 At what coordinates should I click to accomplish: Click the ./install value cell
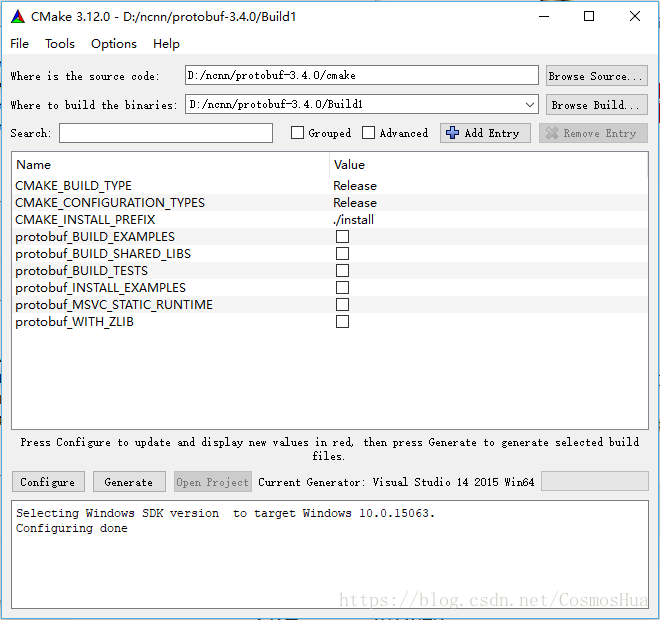[x=354, y=220]
